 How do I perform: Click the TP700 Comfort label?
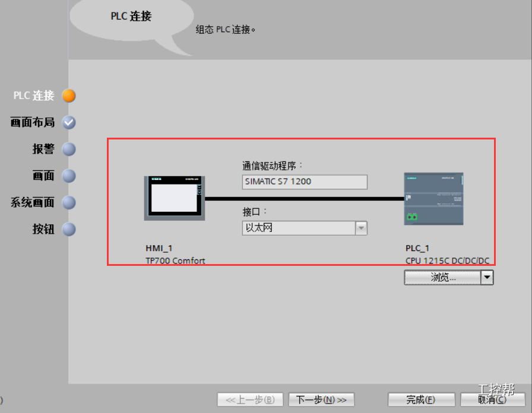point(175,260)
